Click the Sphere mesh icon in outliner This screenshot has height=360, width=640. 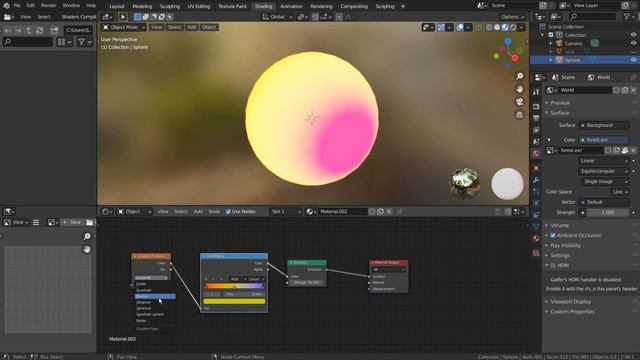(559, 60)
